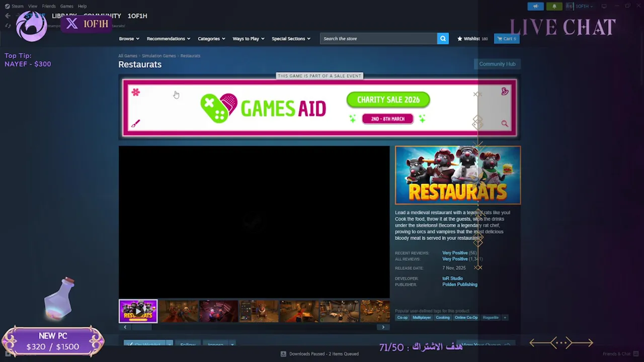
Task: Click the Restaurats capsule artwork image
Action: (458, 175)
